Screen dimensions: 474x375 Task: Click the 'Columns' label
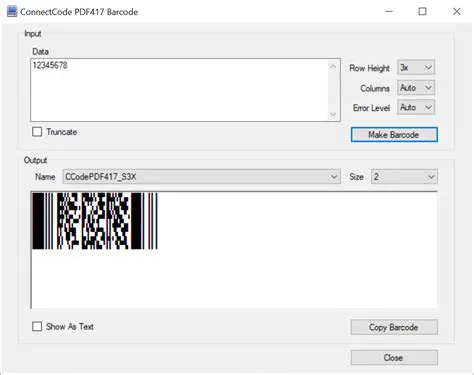click(x=375, y=88)
